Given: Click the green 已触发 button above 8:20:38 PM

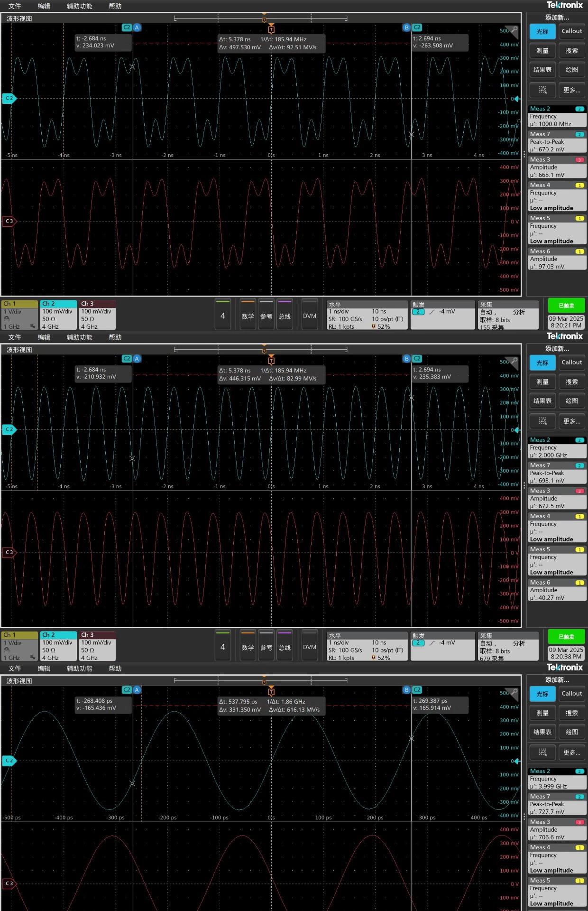Looking at the screenshot, I should click(566, 637).
